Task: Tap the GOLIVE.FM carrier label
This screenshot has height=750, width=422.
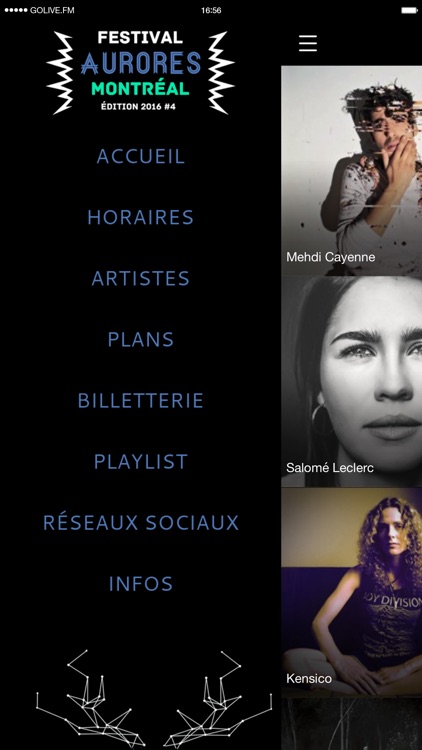Action: (x=52, y=10)
